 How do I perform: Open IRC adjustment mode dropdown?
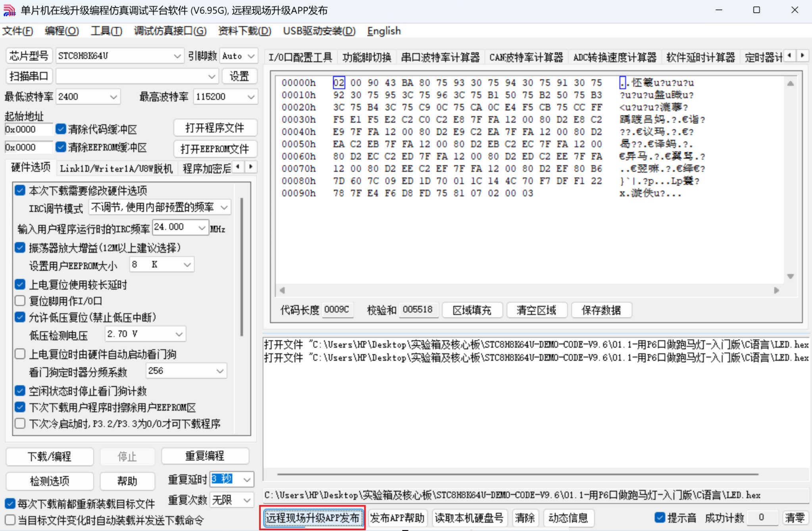(x=159, y=207)
